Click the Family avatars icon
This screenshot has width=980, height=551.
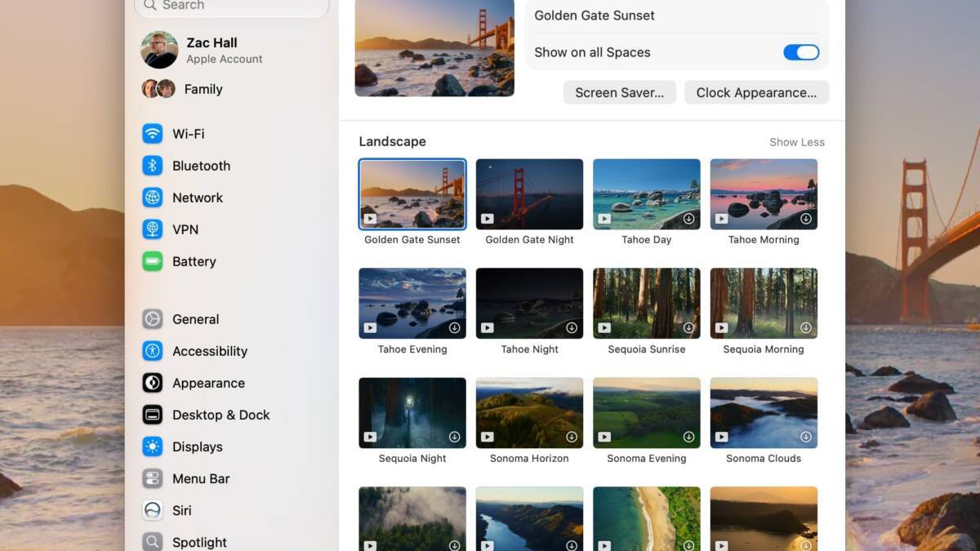[158, 89]
